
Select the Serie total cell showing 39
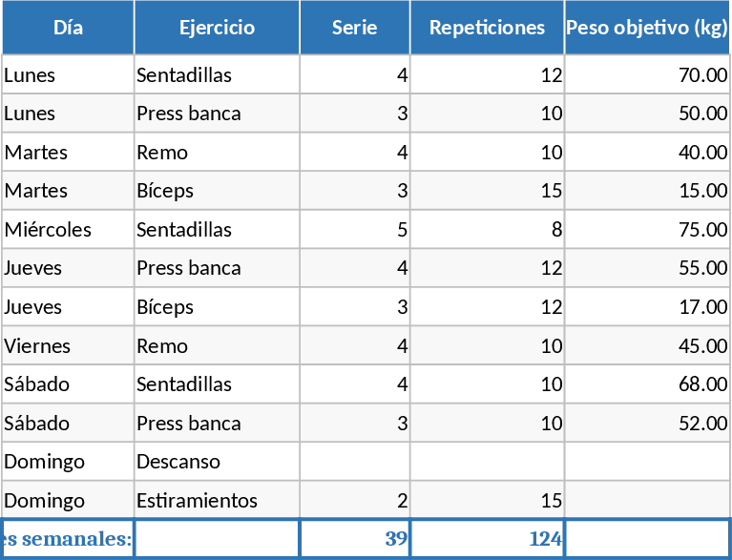[x=354, y=539]
